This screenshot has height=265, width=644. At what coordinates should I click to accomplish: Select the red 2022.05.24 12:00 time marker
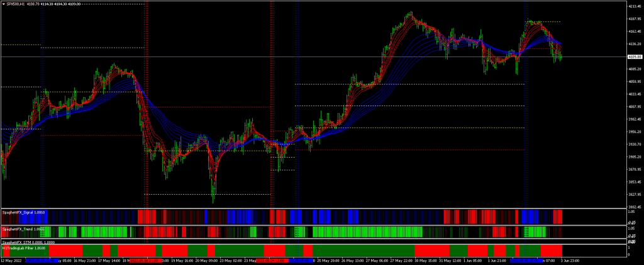[272, 260]
